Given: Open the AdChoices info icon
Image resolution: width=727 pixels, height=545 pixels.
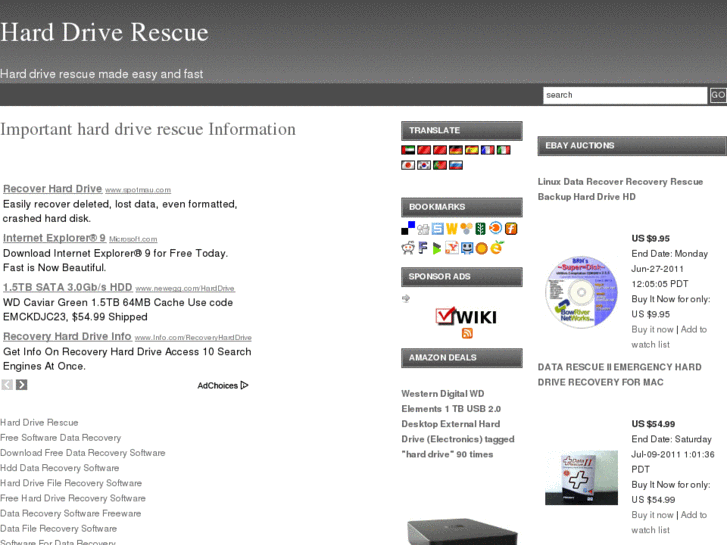Looking at the screenshot, I should 245,385.
